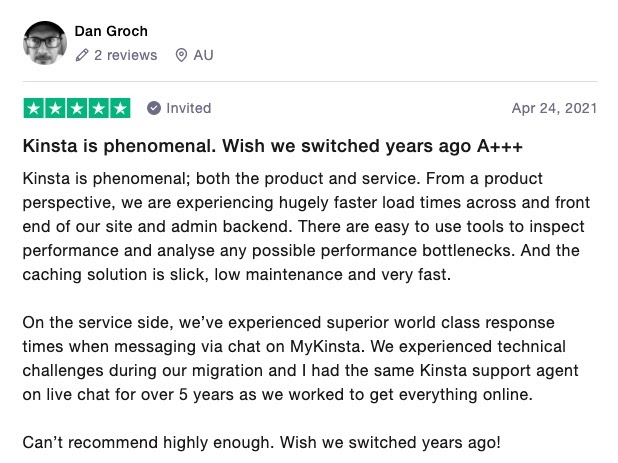Image resolution: width=618 pixels, height=463 pixels.
Task: Click the Invited checkmark badge icon
Action: [154, 108]
